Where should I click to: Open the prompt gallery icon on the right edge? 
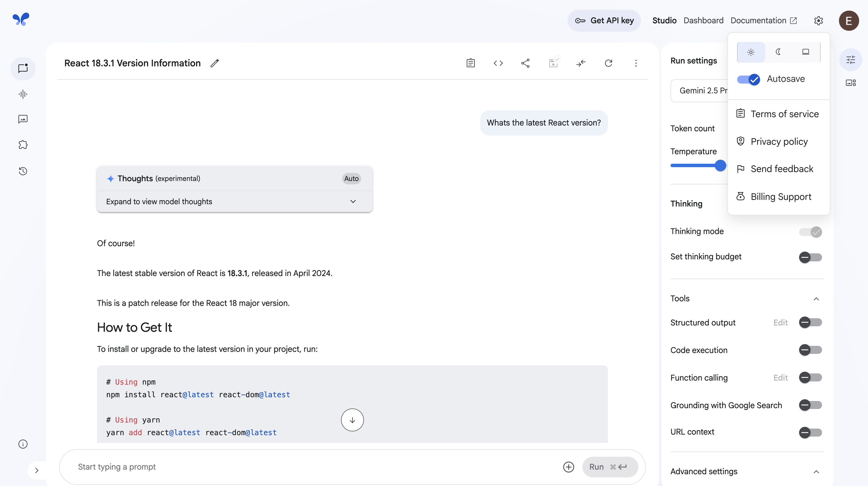click(x=850, y=83)
